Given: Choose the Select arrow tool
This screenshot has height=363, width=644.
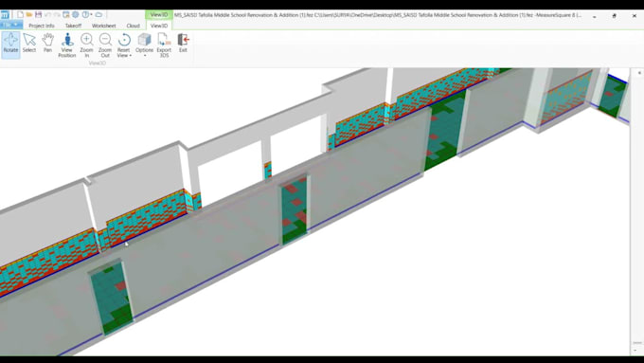Looking at the screenshot, I should [x=29, y=45].
